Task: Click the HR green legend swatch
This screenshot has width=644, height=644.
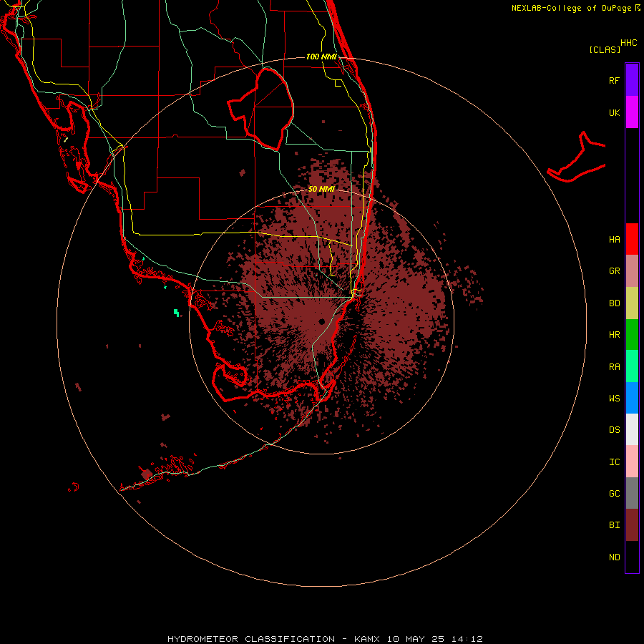Action: (x=632, y=334)
